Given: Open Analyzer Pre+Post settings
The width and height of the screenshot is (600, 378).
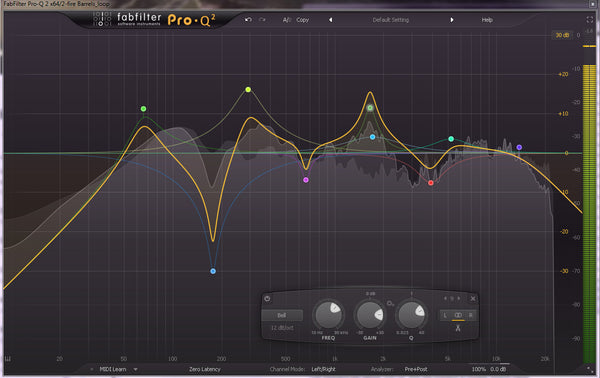Looking at the screenshot, I should pyautogui.click(x=416, y=369).
